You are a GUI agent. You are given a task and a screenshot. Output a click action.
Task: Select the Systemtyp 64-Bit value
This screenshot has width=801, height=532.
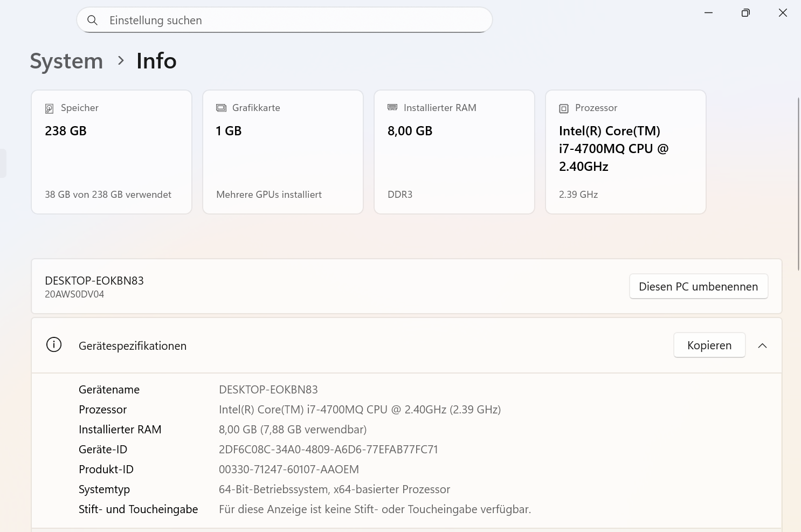coord(334,489)
